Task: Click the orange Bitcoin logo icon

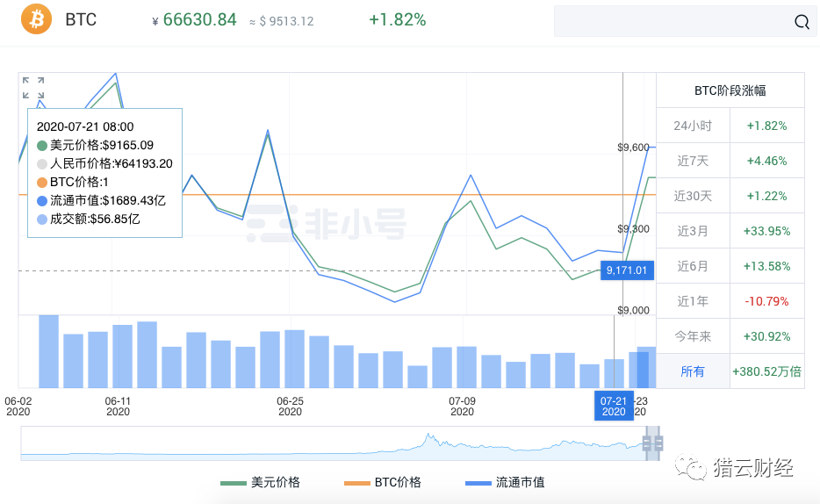Action: click(x=36, y=19)
